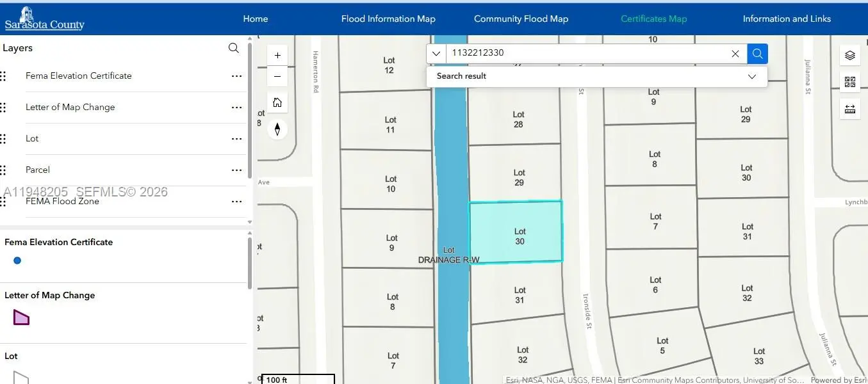Viewport: 868px width, 384px height.
Task: Go to the default map home view
Action: click(277, 102)
